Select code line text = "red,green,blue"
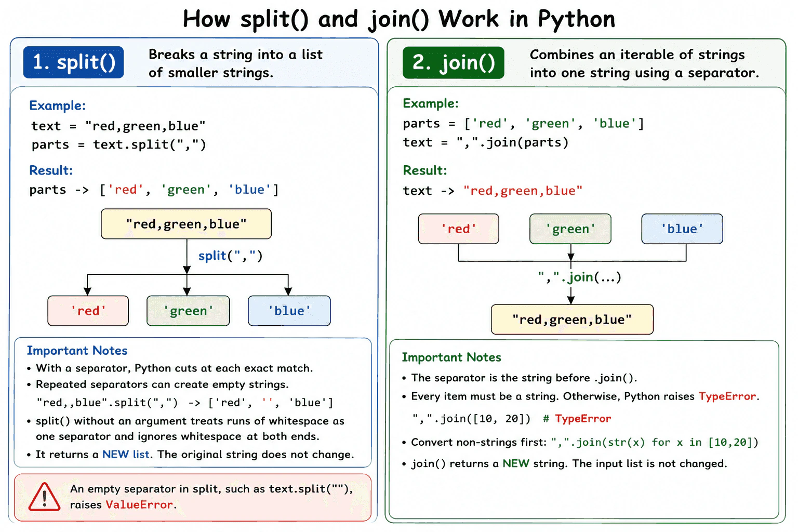Screen dimensions: 798x532 point(118,126)
